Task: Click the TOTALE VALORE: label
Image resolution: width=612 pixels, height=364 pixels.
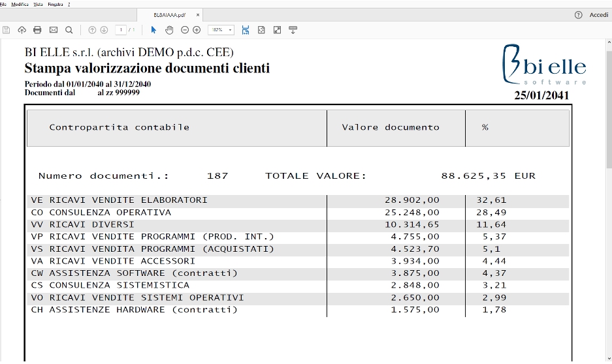Action: (x=316, y=176)
